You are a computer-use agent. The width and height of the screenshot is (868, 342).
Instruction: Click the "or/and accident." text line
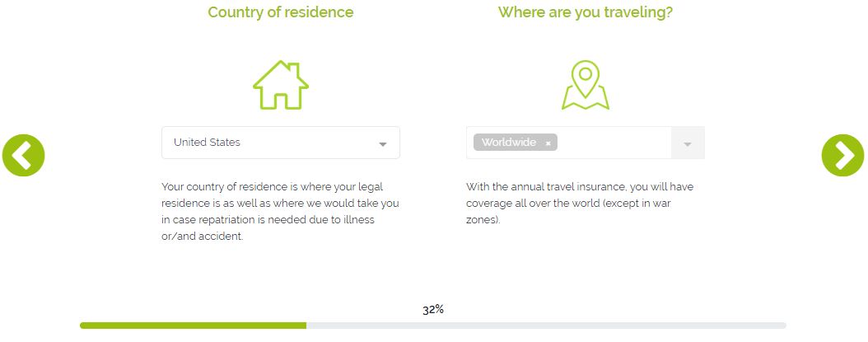(x=203, y=237)
